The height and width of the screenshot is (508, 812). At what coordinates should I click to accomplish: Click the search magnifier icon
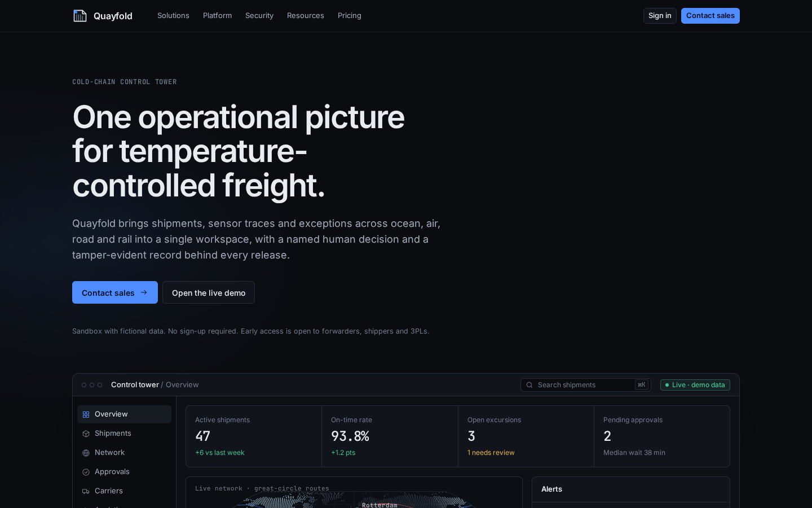pyautogui.click(x=529, y=385)
